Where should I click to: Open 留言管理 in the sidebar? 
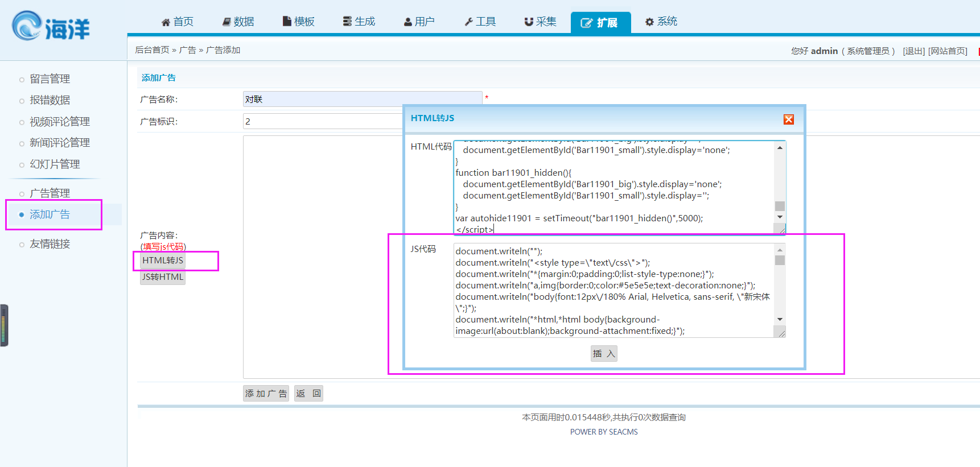pos(50,79)
